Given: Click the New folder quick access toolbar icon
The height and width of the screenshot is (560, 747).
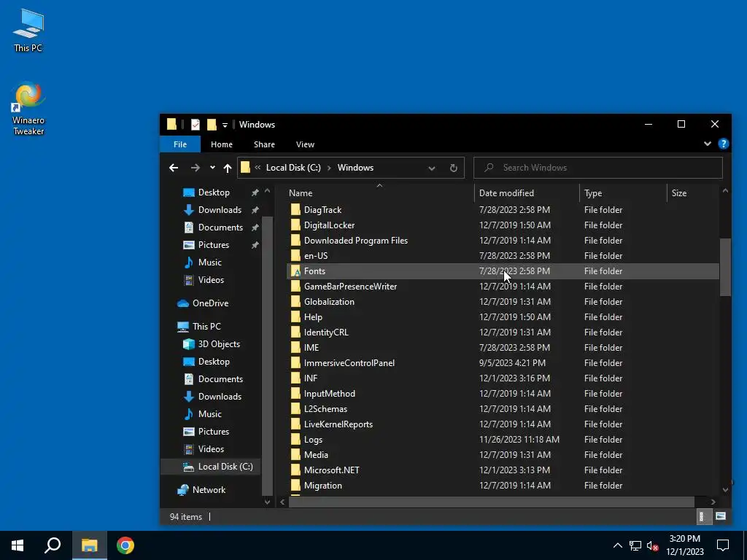Looking at the screenshot, I should 212,125.
